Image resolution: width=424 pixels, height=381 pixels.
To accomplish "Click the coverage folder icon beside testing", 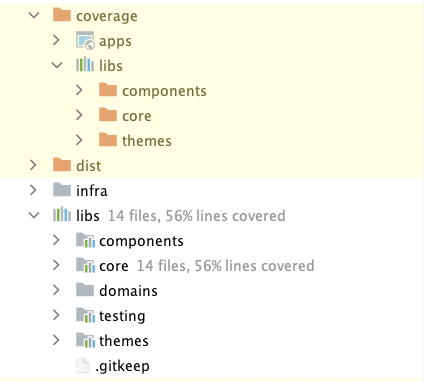I will (x=85, y=315).
